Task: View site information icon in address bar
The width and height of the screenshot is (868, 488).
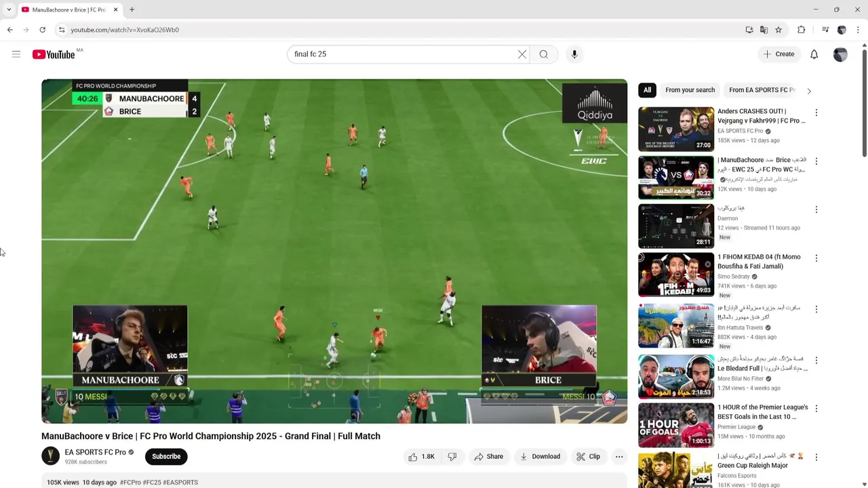Action: click(61, 30)
